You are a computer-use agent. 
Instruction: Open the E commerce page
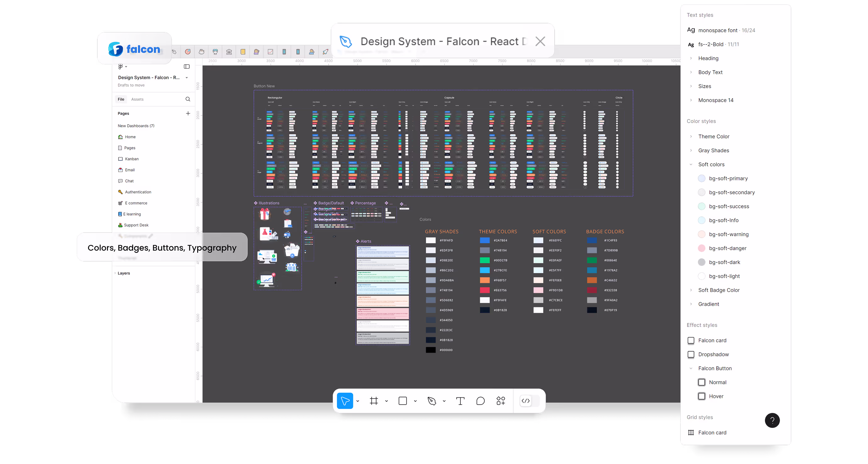pyautogui.click(x=132, y=203)
